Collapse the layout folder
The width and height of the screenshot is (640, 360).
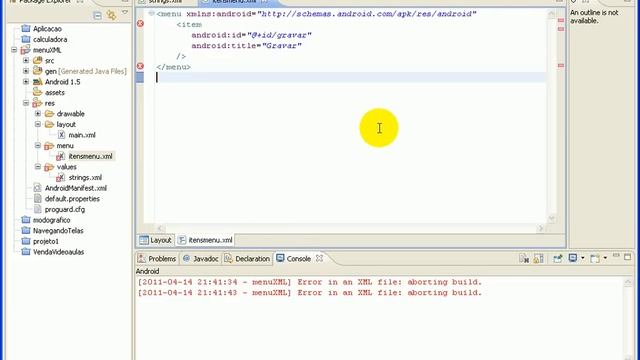(38, 124)
